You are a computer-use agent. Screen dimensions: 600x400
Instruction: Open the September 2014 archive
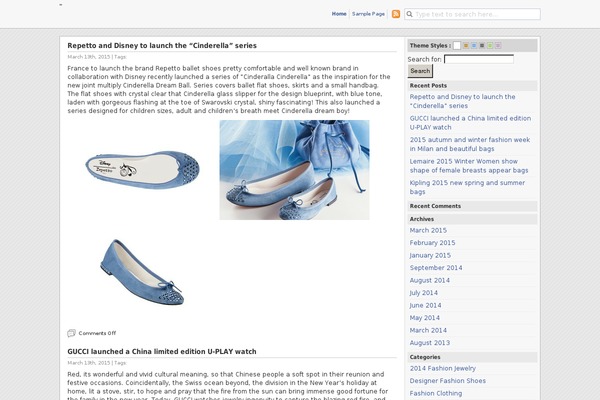[x=436, y=268]
